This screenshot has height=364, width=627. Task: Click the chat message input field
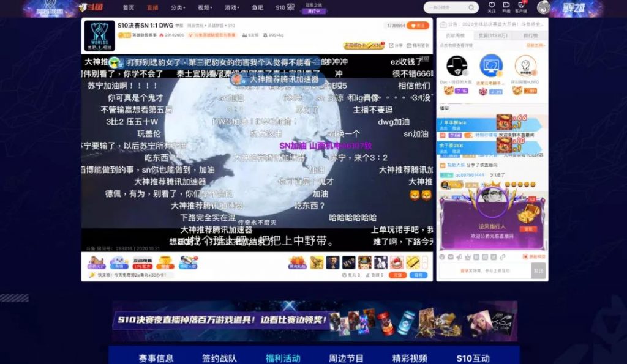pos(485,271)
